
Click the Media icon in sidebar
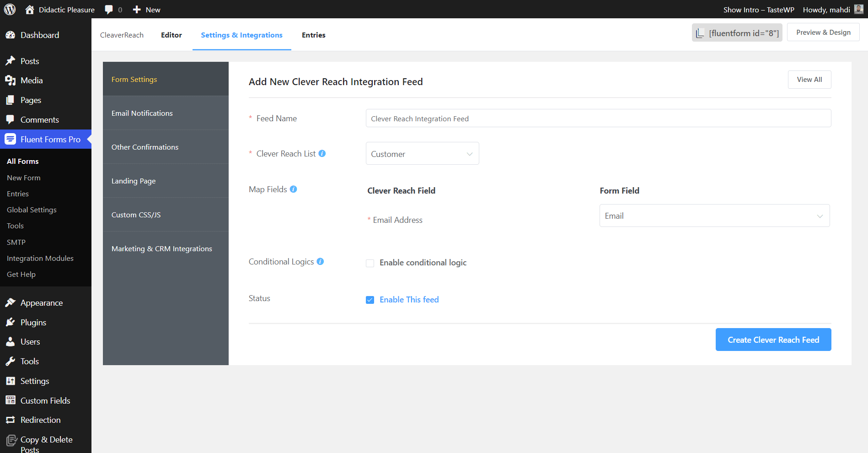coord(11,81)
